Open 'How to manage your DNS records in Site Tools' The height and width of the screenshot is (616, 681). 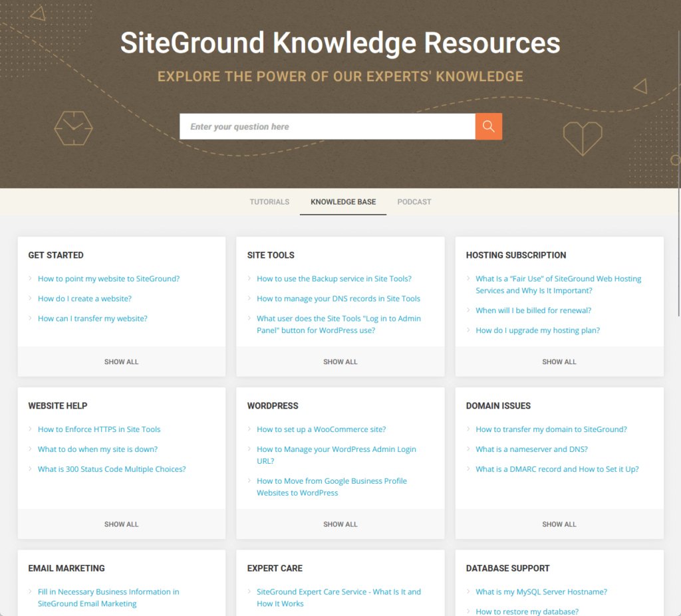[x=339, y=298]
